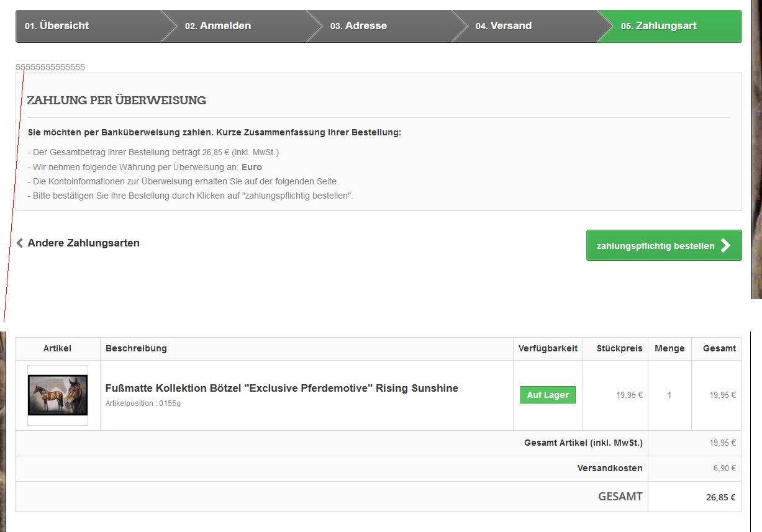The image size is (762, 532).
Task: Open the Fußmatte Kollektion Bötzel product title
Action: (x=282, y=389)
